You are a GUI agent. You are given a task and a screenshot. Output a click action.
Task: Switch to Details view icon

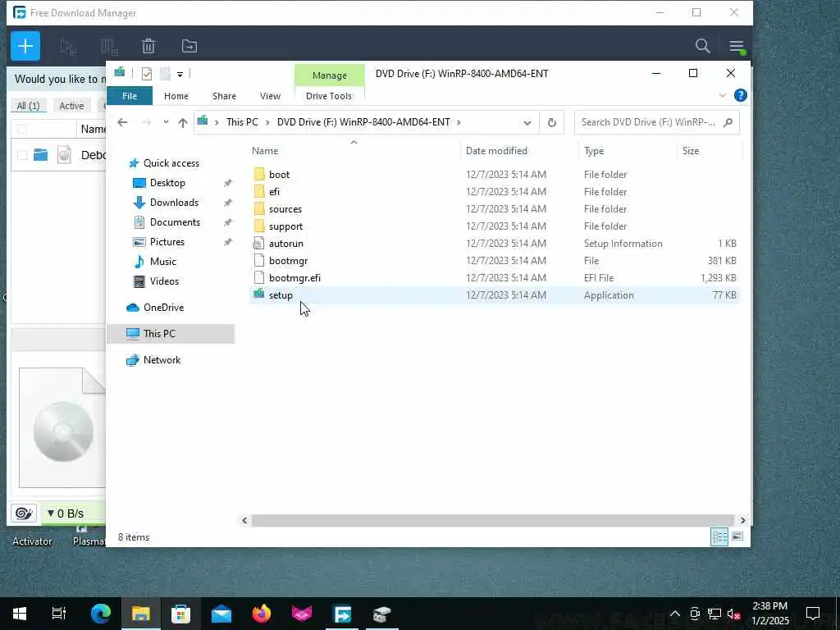click(719, 536)
